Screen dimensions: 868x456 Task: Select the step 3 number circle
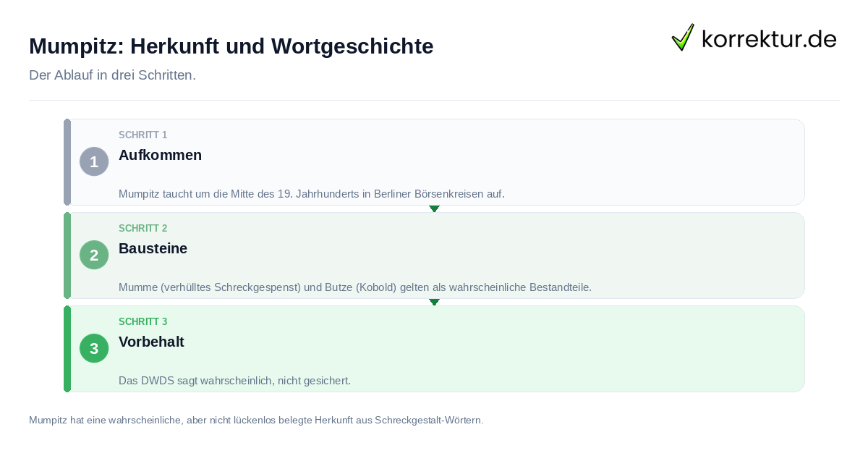click(94, 348)
